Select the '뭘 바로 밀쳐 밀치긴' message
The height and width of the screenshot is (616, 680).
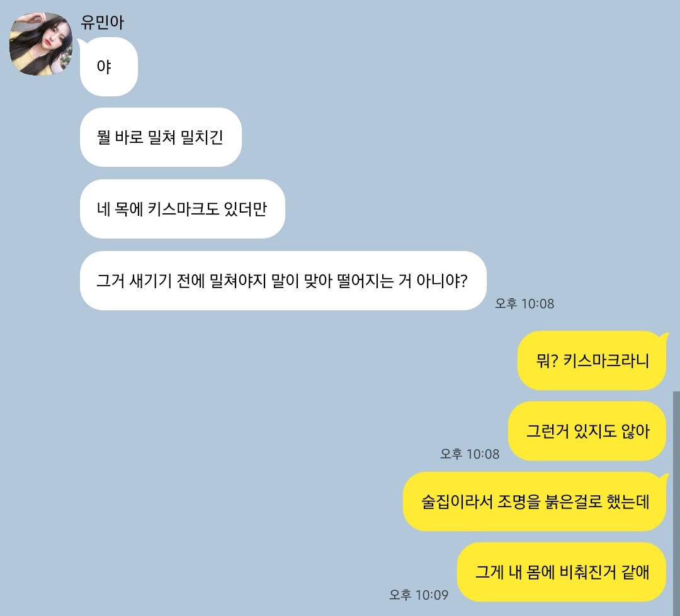point(161,137)
